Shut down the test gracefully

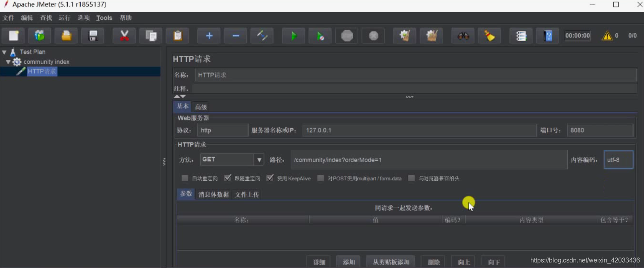(374, 36)
